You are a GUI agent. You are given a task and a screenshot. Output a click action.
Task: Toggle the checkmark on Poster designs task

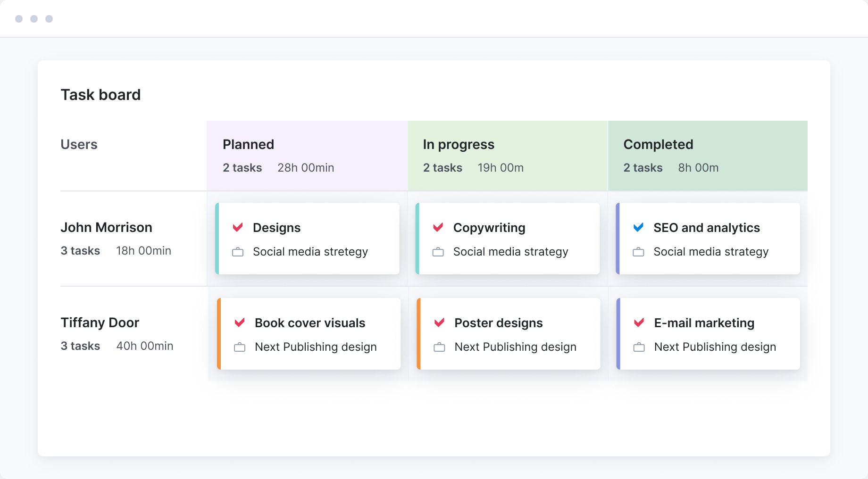click(x=439, y=322)
